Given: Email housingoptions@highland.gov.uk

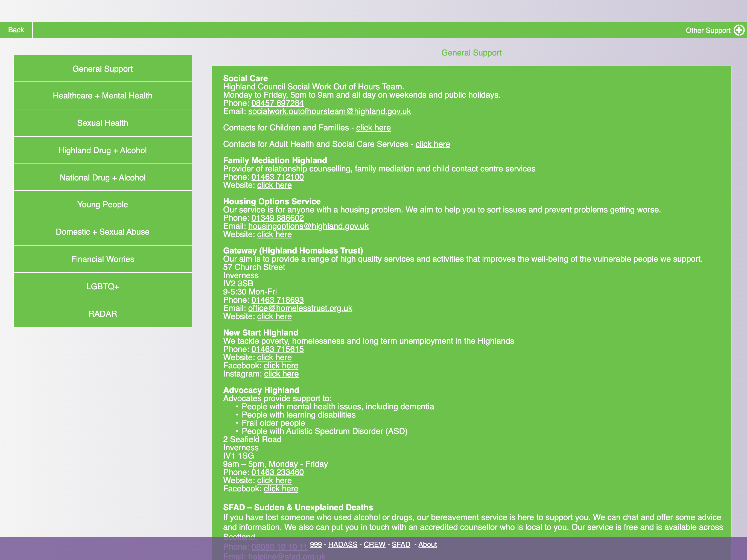Looking at the screenshot, I should (x=308, y=226).
